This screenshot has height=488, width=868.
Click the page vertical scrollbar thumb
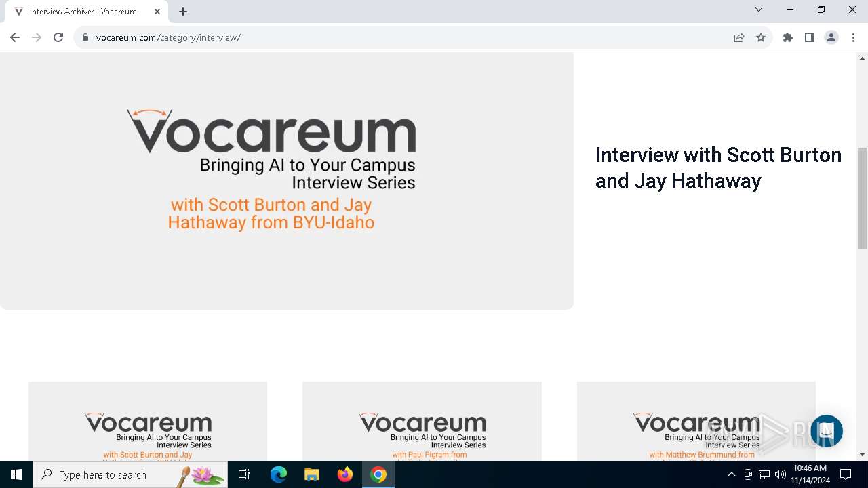[x=863, y=198]
